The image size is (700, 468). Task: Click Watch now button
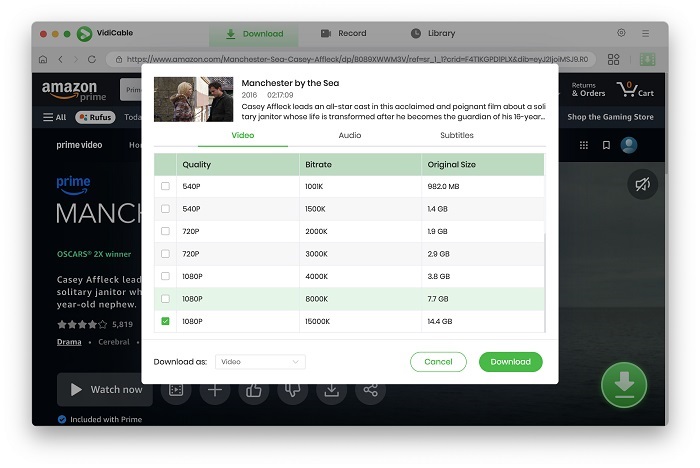(x=105, y=389)
